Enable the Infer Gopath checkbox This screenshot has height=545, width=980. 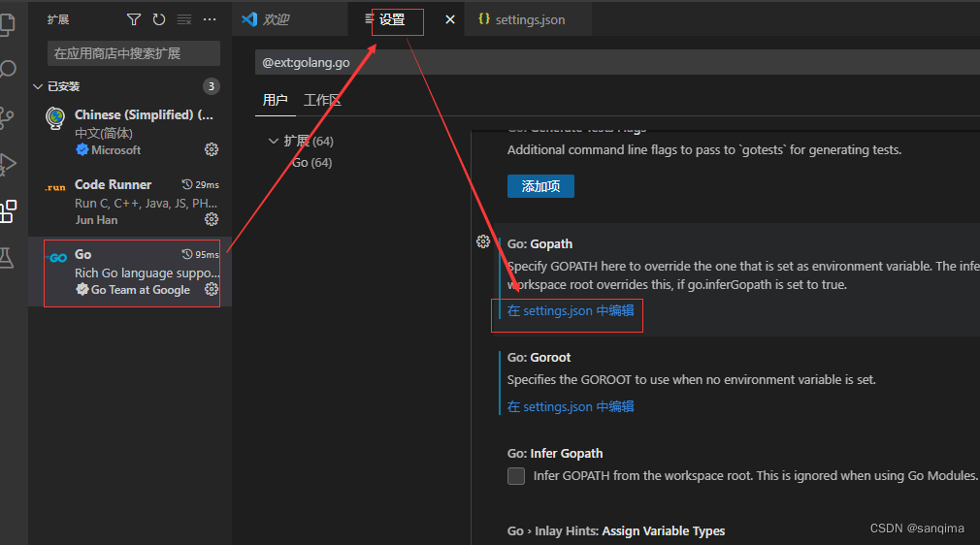pyautogui.click(x=516, y=476)
